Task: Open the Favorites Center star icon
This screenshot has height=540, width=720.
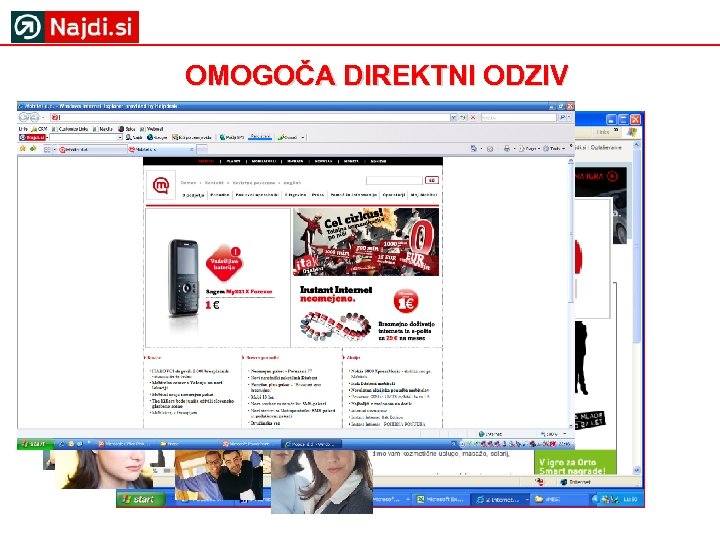Action: (x=22, y=149)
